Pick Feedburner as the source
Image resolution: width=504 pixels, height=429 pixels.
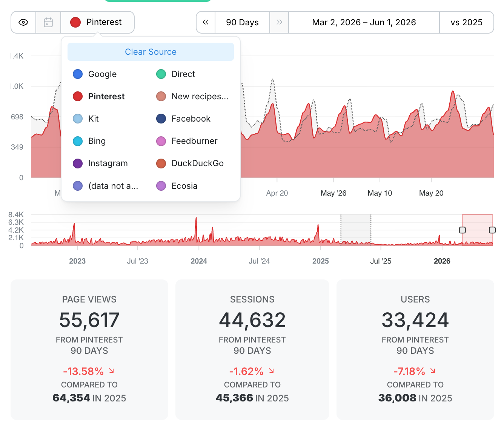tap(187, 141)
